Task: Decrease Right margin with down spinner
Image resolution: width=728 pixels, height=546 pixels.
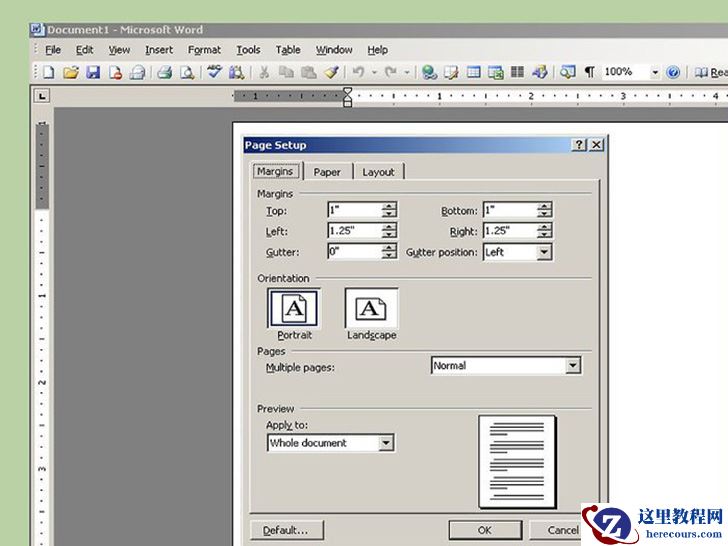Action: coord(545,234)
